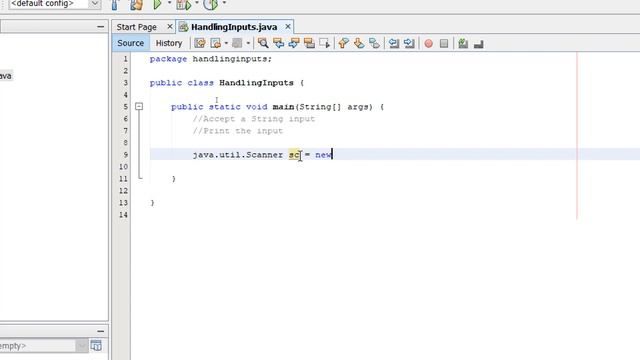
Task: Open the Profile Project dropdown arrow
Action: [224, 3]
